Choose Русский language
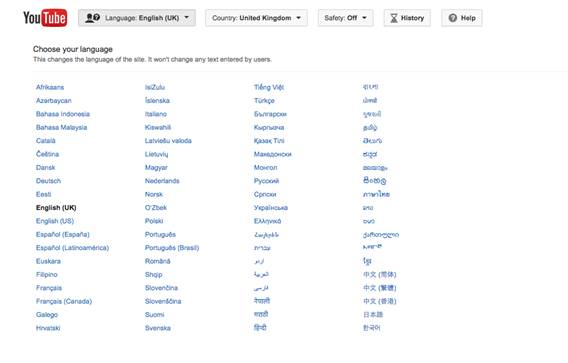Image resolution: width=568 pixels, height=363 pixels. click(x=266, y=181)
